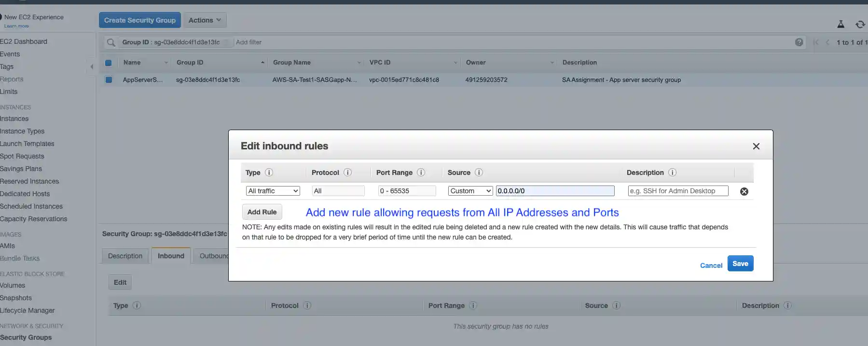
Task: Show info for Port Range in dialog
Action: coord(421,173)
